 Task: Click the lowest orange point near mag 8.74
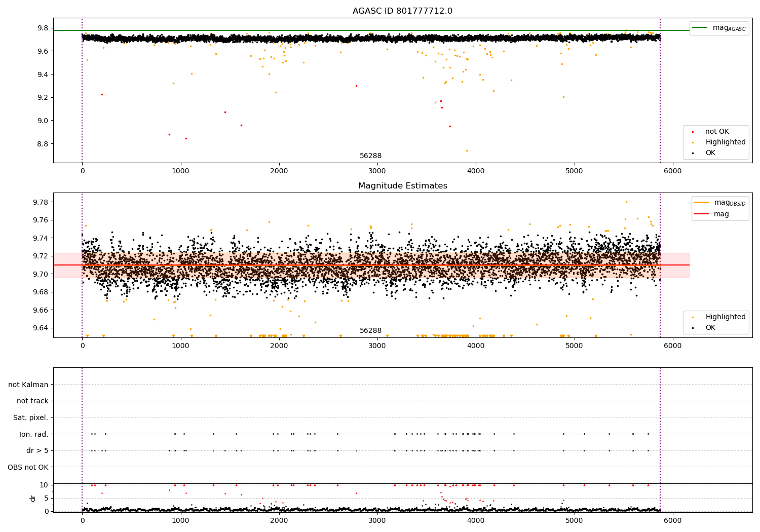tap(467, 150)
